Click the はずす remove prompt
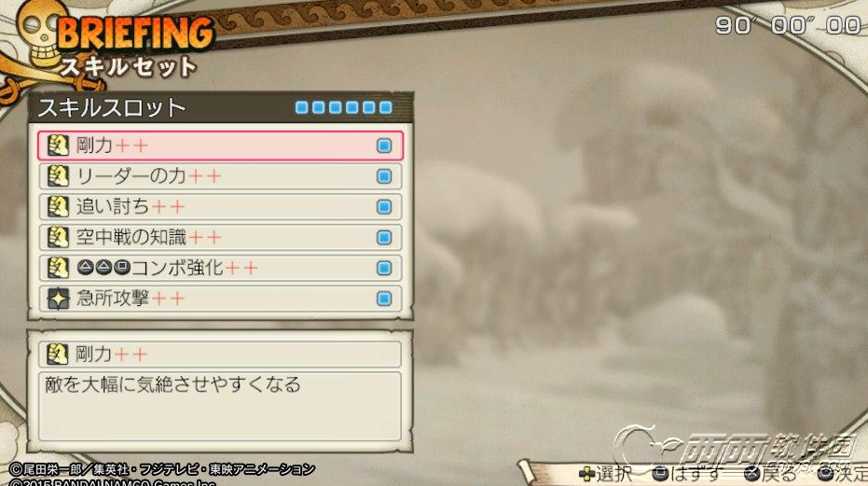The image size is (868, 486). [687, 474]
